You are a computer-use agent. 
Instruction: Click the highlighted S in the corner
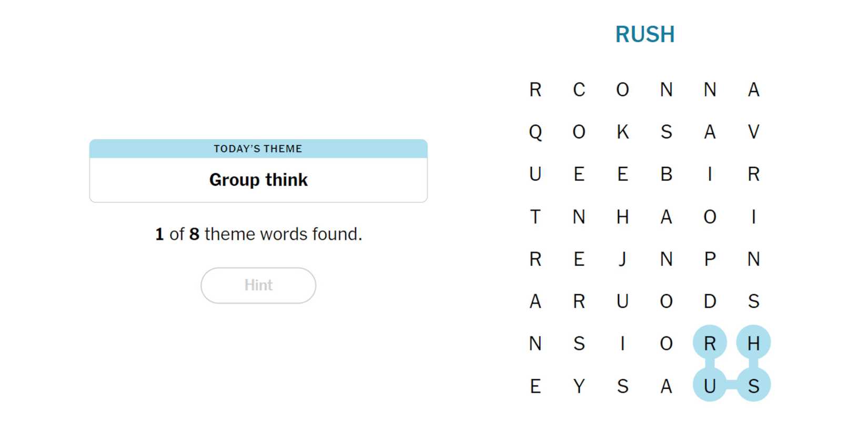753,386
